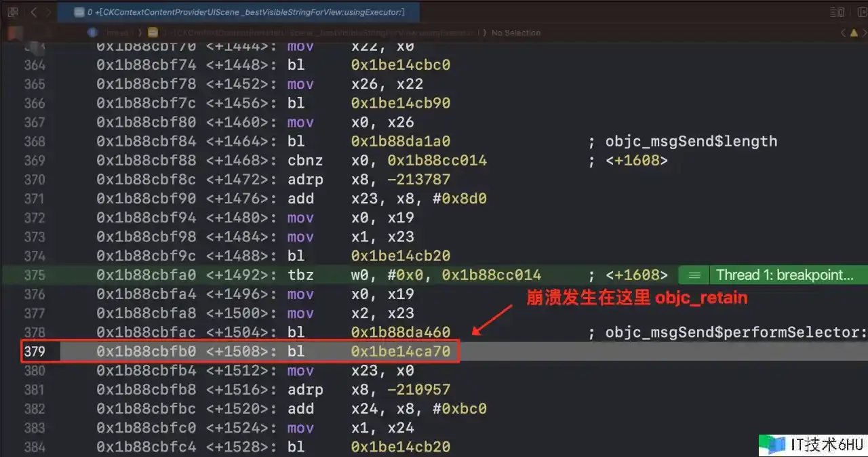The image size is (868, 457).
Task: Click gutter line number 378
Action: (x=34, y=332)
